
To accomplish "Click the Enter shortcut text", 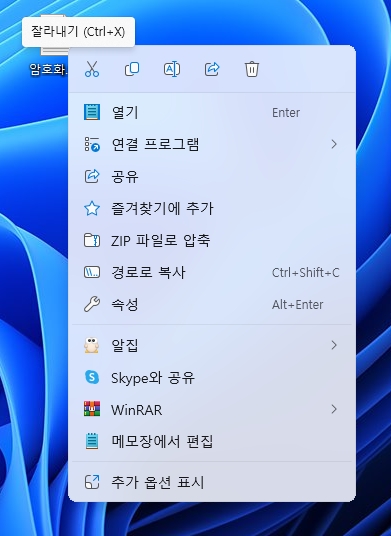I will point(286,112).
